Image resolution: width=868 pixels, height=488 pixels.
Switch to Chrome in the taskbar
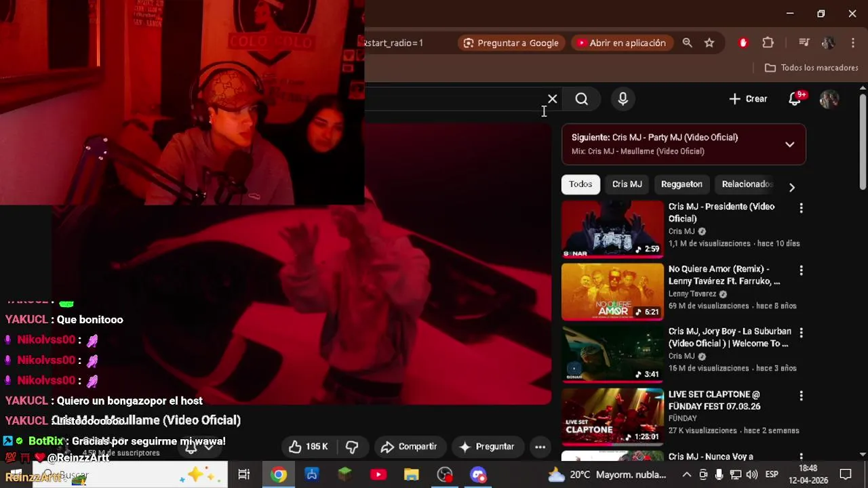279,475
